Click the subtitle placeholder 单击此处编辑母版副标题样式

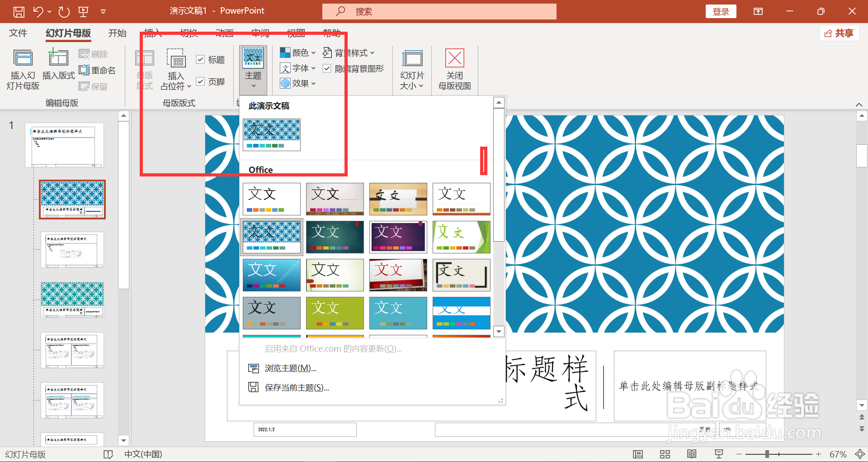[x=690, y=386]
